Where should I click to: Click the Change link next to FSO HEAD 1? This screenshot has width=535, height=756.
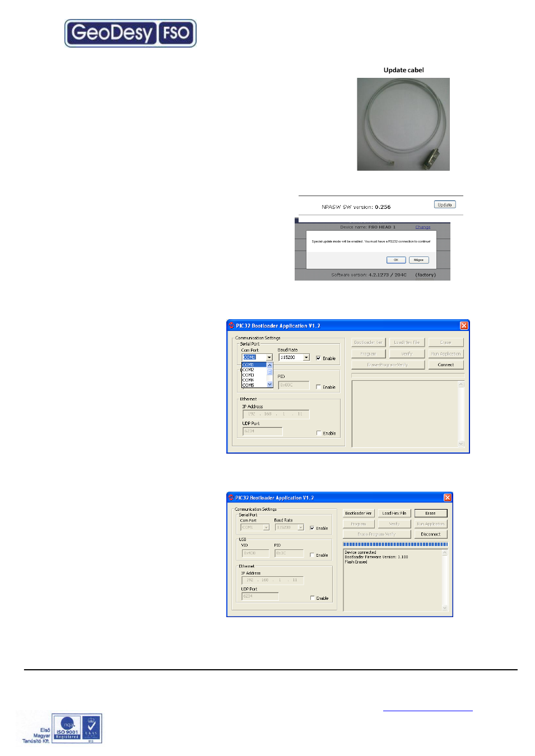pos(423,227)
